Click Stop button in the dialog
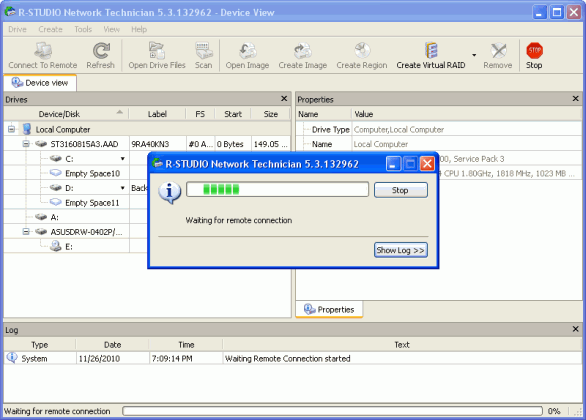This screenshot has width=586, height=420. point(401,190)
